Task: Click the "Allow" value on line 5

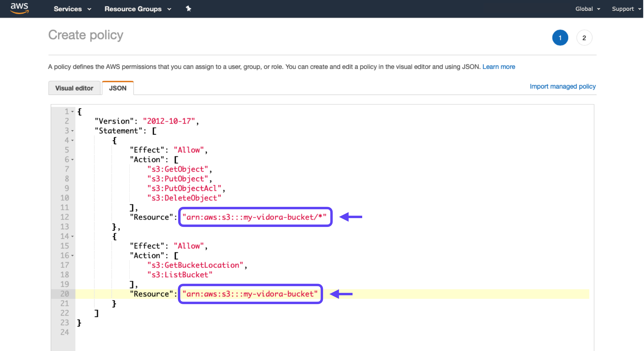Action: click(x=189, y=150)
